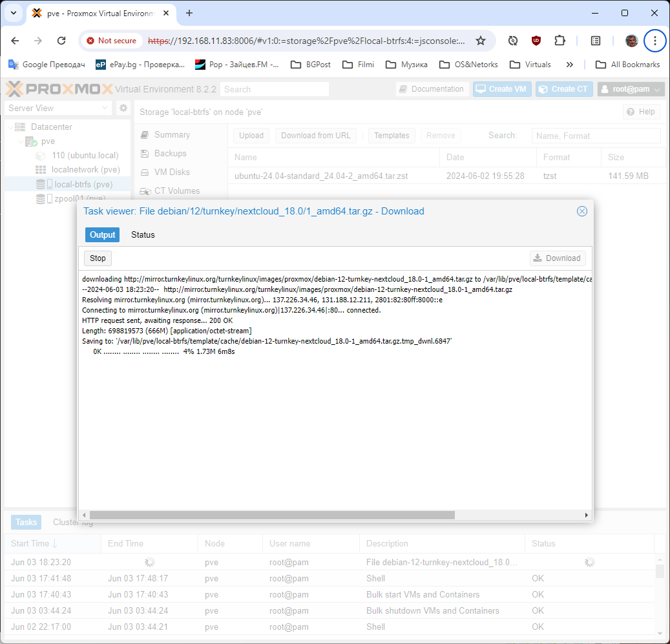
Task: Select the Output tab in Task viewer
Action: tap(102, 235)
